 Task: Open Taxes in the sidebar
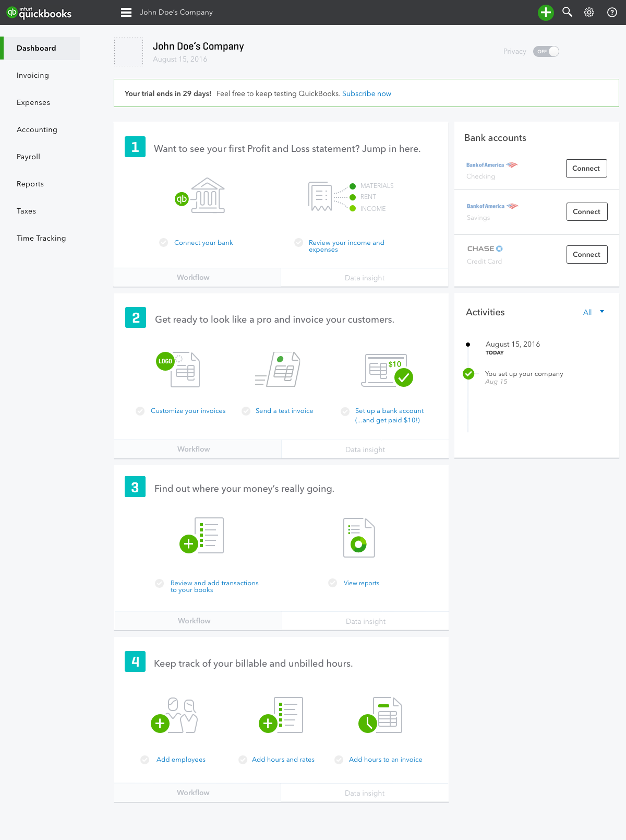tap(26, 211)
